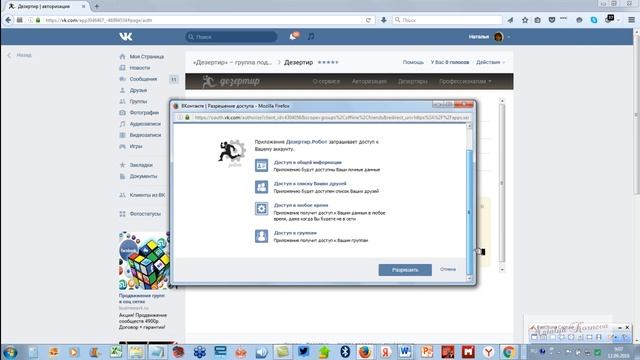Open Excel from the taskbar

coord(116,351)
